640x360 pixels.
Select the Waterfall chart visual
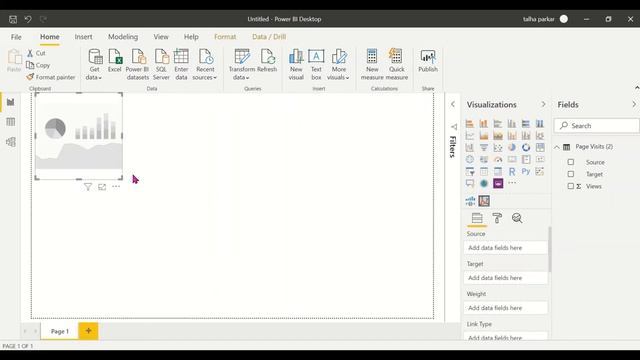pyautogui.click(x=470, y=147)
